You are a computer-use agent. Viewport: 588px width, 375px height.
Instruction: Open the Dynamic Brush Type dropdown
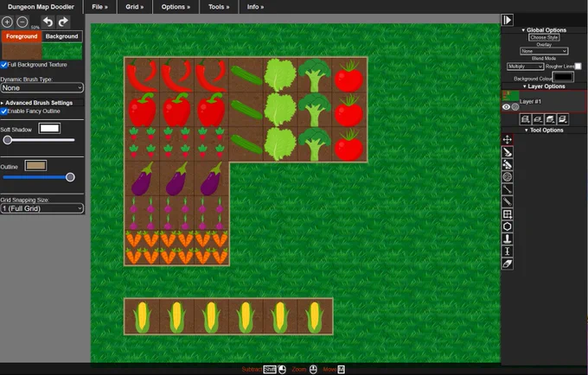42,87
